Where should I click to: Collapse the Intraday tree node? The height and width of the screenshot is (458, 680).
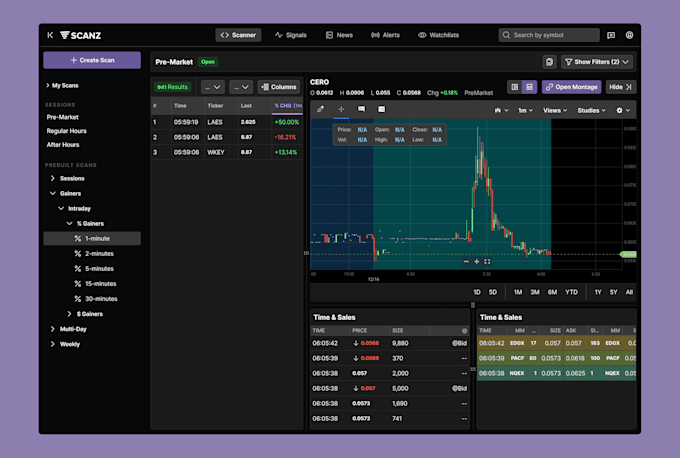(x=75, y=209)
